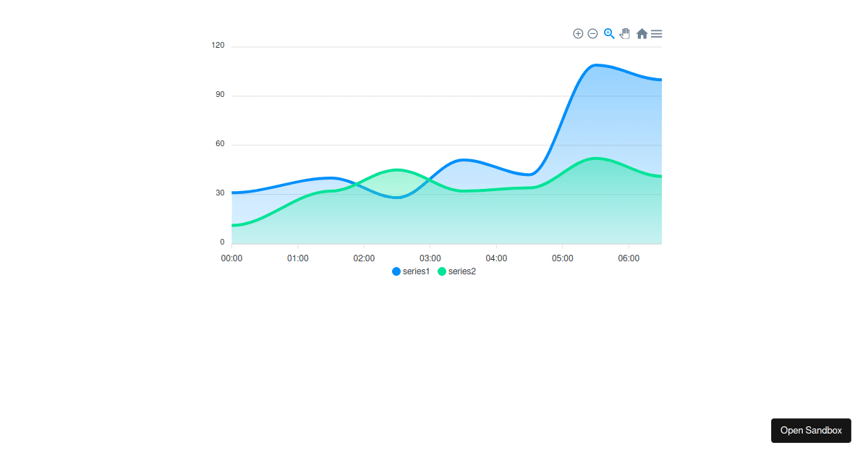Select the zoom-out tool on the chart toolbar
The height and width of the screenshot is (456, 868).
[x=592, y=33]
